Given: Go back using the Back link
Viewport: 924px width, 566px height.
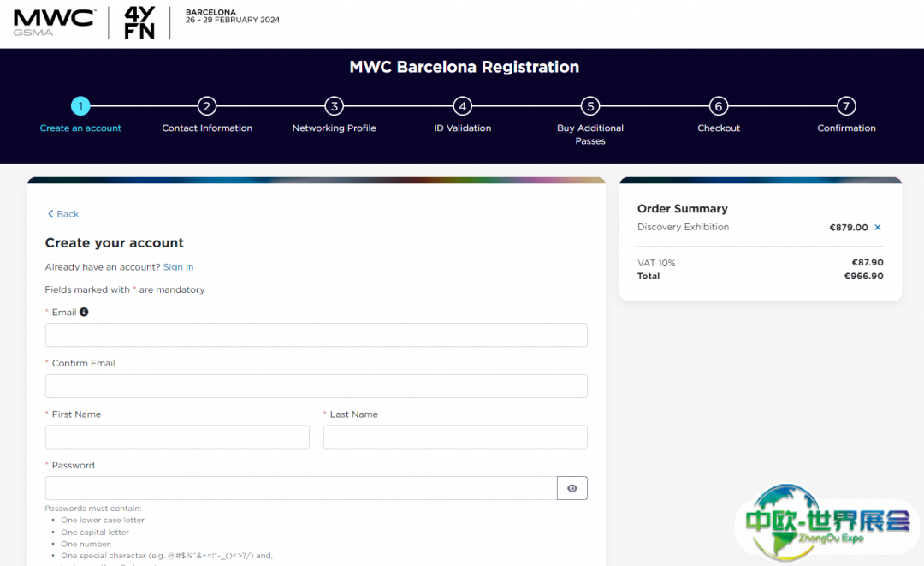Looking at the screenshot, I should tap(63, 214).
